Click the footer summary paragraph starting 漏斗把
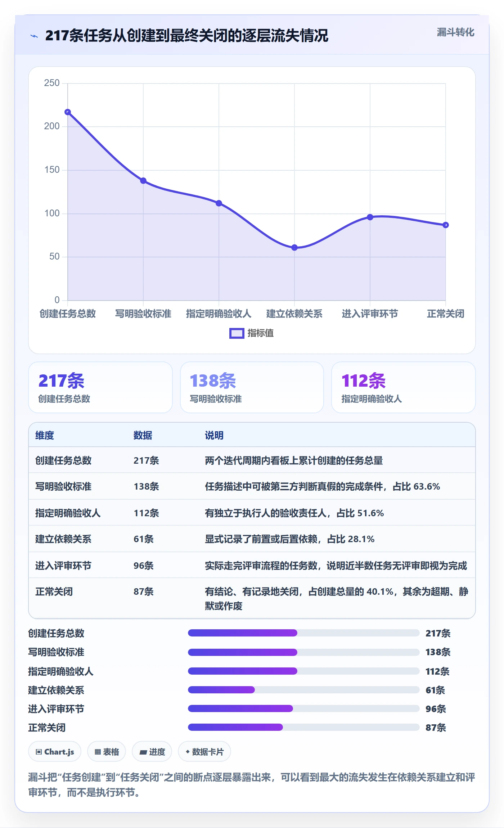 [252, 785]
